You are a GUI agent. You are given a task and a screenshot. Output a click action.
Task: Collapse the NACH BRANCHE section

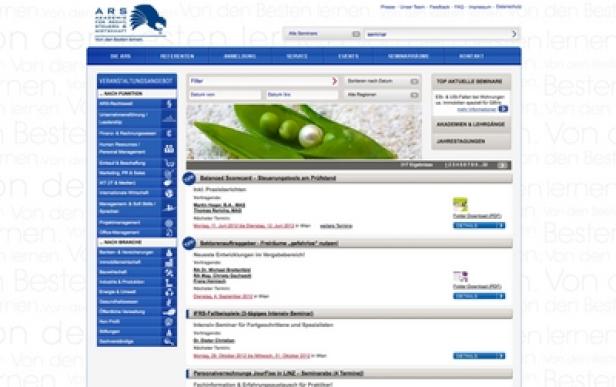137,242
